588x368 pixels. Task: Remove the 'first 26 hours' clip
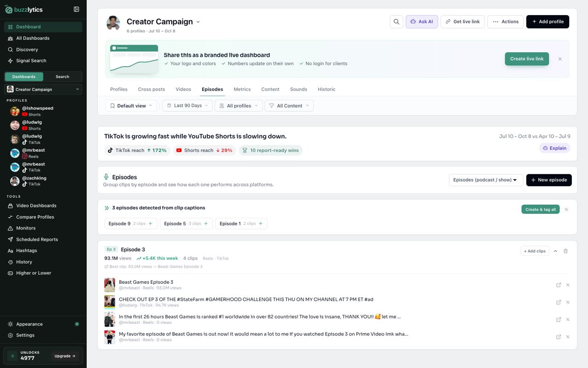(x=568, y=320)
